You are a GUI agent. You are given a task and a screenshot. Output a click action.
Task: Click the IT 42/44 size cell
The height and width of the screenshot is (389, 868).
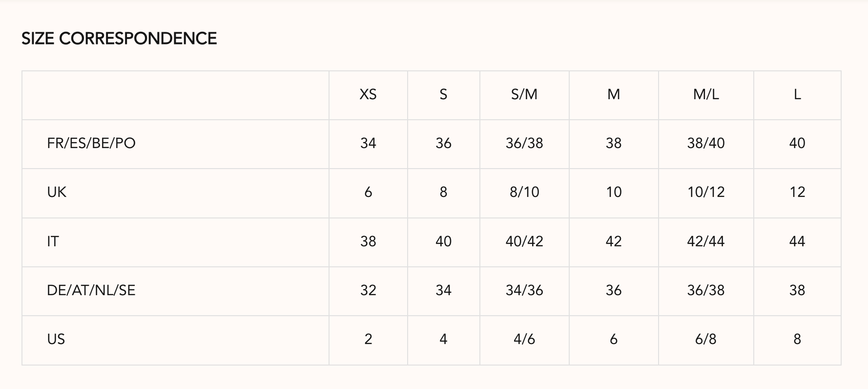(x=706, y=241)
